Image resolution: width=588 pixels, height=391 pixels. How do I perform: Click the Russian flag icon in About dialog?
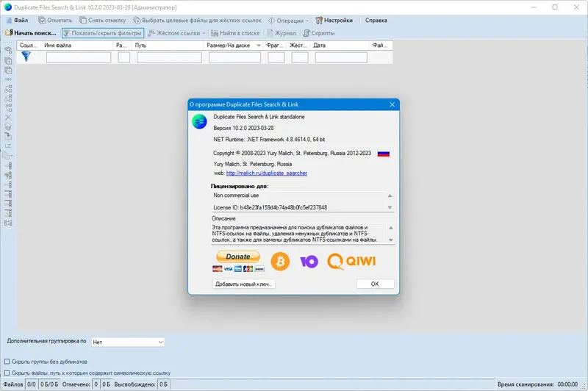pyautogui.click(x=383, y=154)
